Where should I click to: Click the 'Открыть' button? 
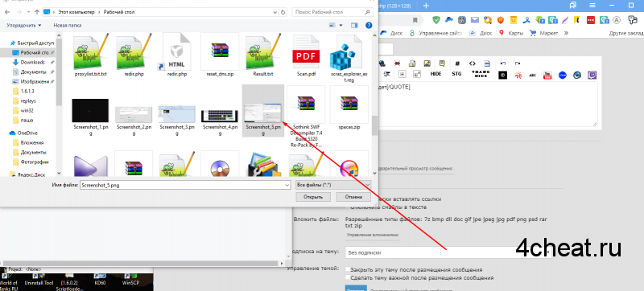click(x=313, y=197)
